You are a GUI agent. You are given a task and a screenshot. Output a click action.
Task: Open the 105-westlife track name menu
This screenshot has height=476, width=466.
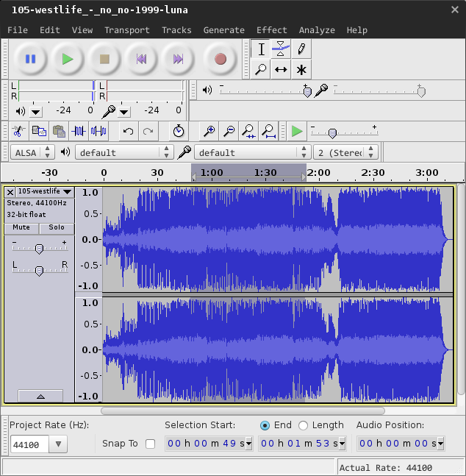(44, 191)
